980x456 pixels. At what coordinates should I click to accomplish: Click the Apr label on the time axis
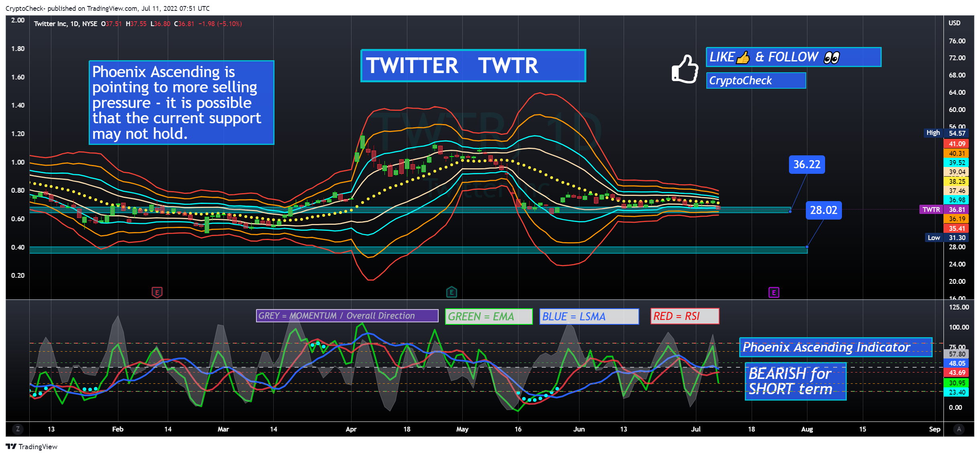(351, 429)
